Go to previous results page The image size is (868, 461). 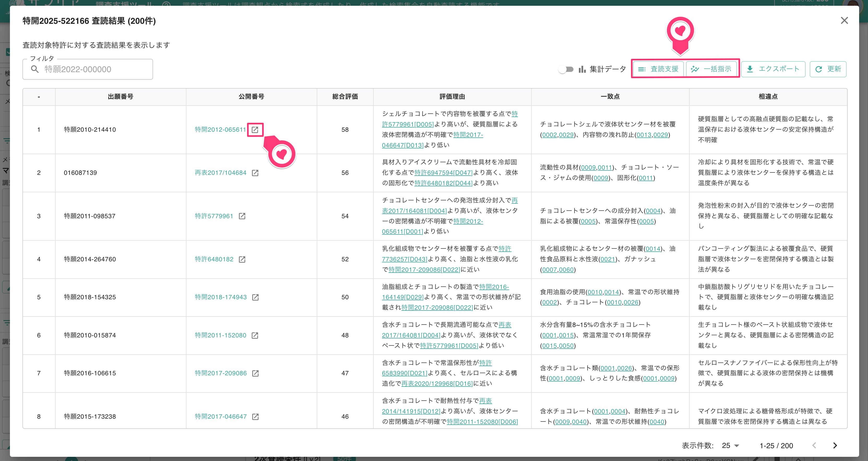[814, 446]
